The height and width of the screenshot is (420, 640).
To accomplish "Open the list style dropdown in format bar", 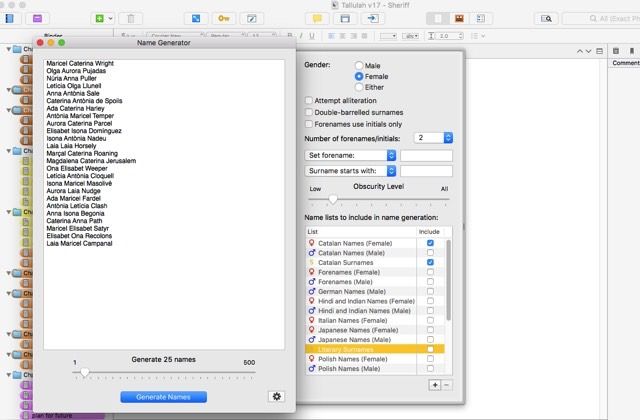I will pyautogui.click(x=478, y=36).
